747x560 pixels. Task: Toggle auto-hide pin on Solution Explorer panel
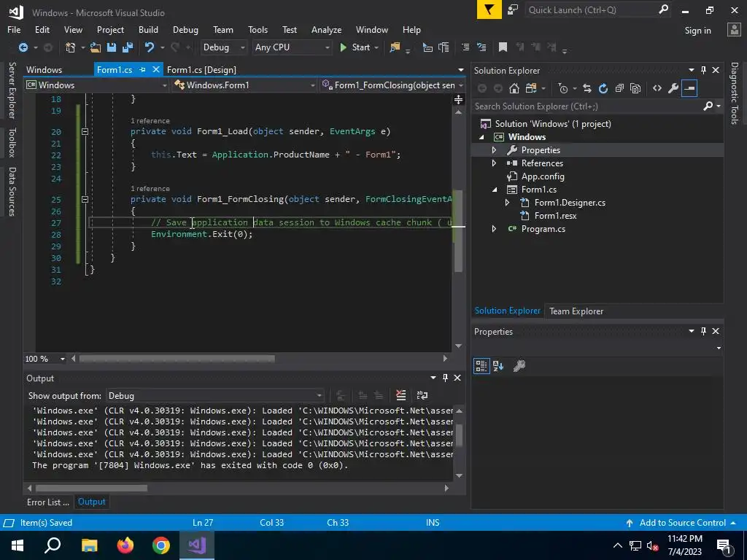pos(704,70)
